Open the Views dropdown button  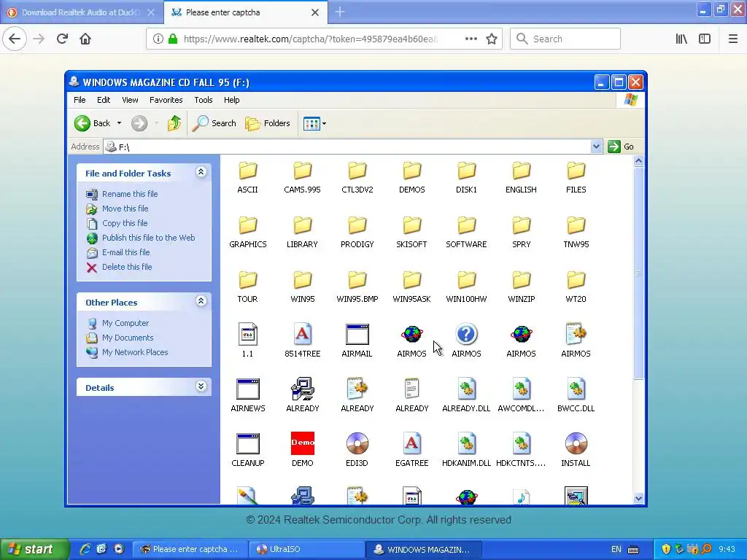pos(315,124)
